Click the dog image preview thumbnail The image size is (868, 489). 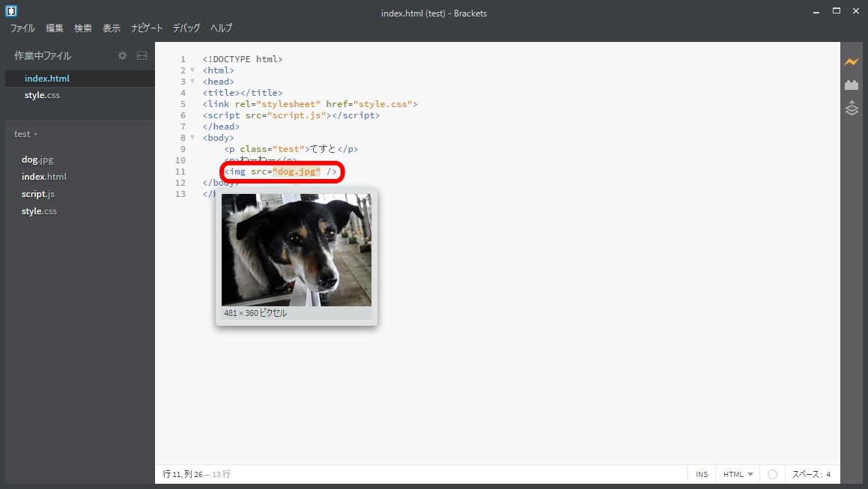(x=296, y=250)
